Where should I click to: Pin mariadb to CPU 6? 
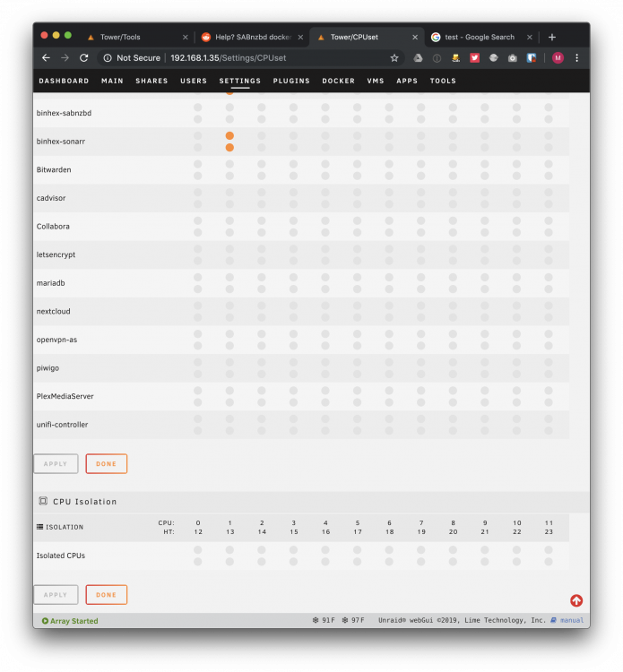pos(389,277)
